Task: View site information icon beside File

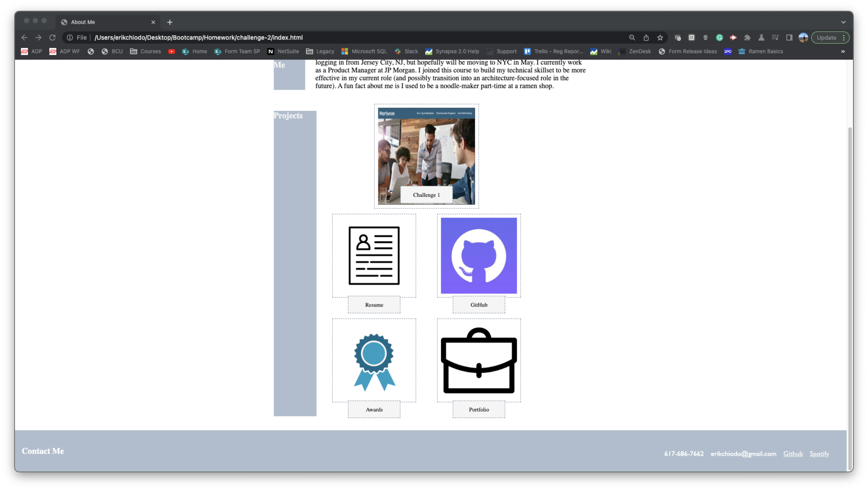Action: (x=70, y=38)
